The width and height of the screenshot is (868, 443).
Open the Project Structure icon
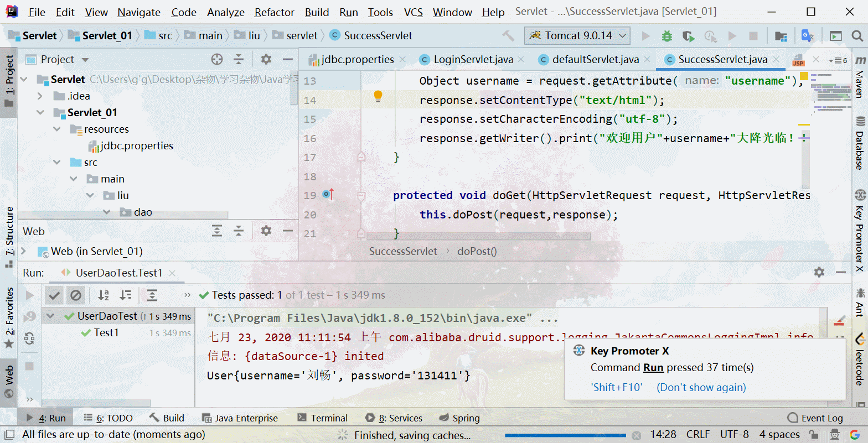pyautogui.click(x=781, y=36)
